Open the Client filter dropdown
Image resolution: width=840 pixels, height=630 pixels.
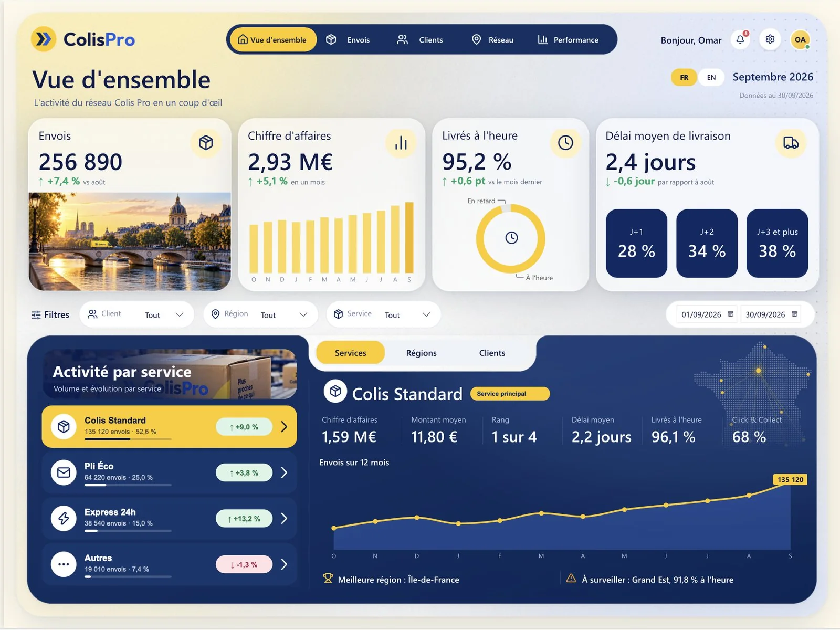click(x=137, y=314)
